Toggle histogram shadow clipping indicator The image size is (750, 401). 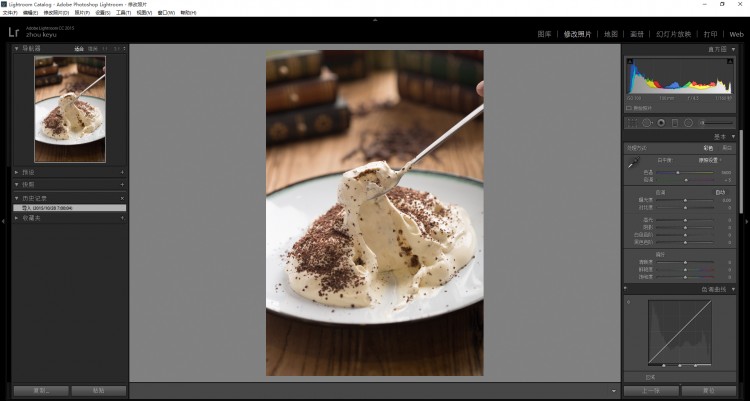point(630,63)
